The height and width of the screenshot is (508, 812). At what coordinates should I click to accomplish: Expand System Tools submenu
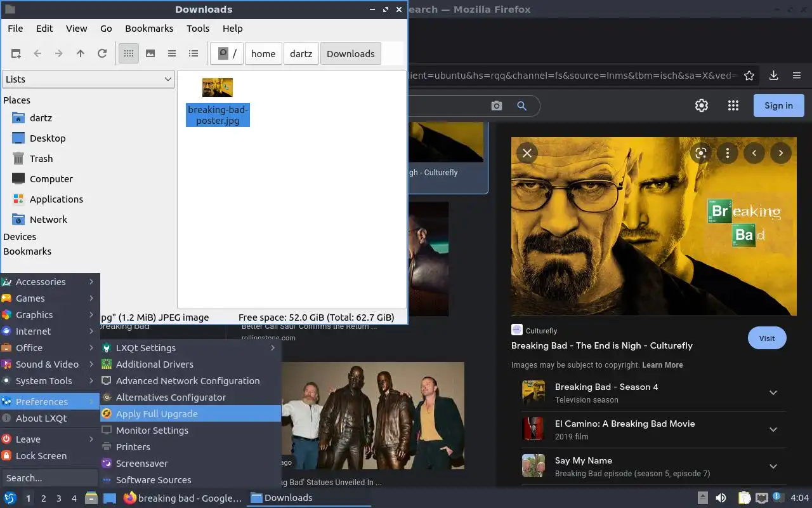click(50, 381)
